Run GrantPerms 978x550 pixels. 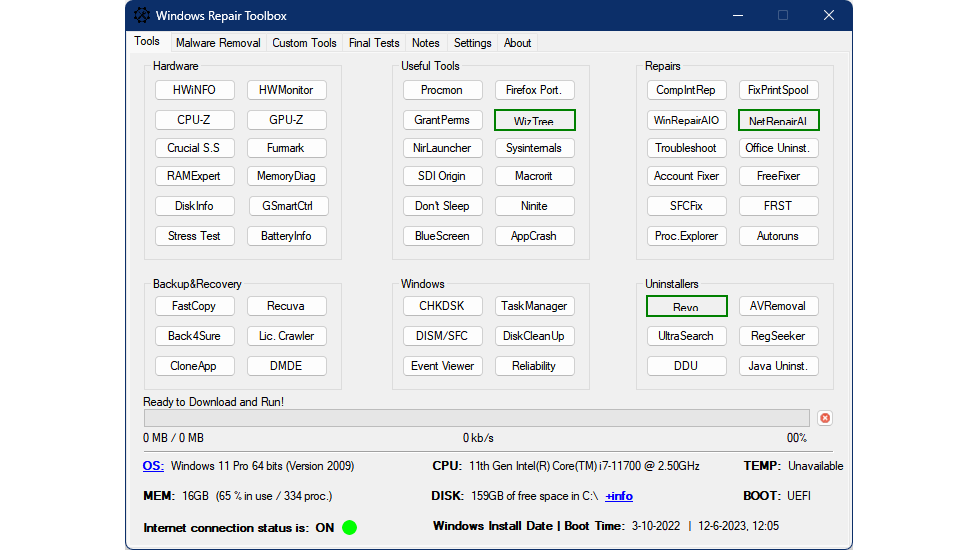point(442,120)
